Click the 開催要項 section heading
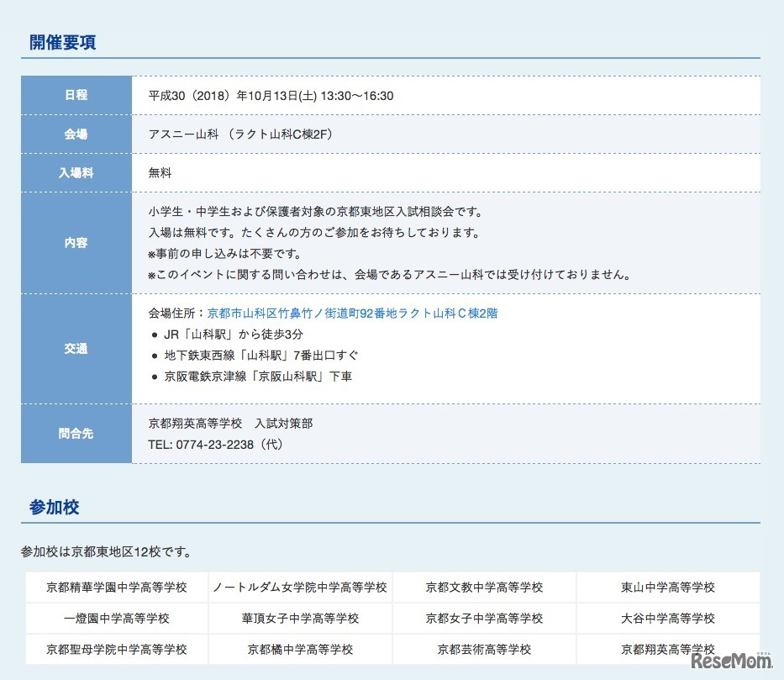 pyautogui.click(x=62, y=43)
